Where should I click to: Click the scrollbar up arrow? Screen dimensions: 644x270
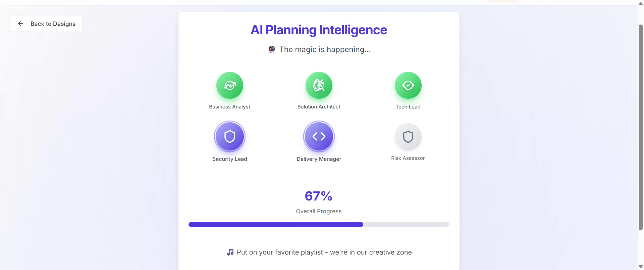641,4
